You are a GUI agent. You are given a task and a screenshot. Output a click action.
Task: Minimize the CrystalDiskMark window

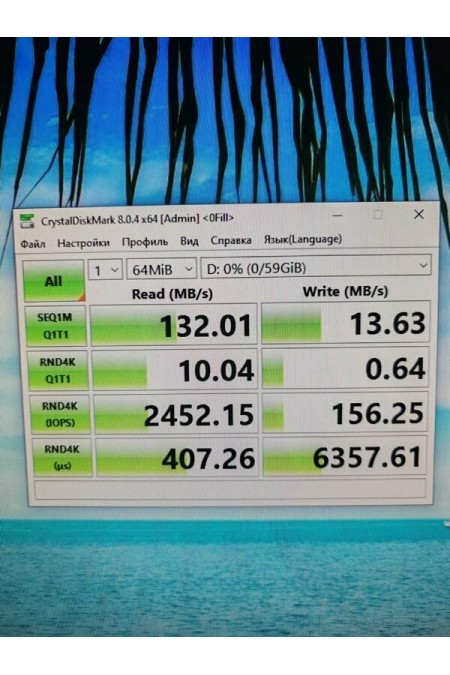pyautogui.click(x=337, y=215)
